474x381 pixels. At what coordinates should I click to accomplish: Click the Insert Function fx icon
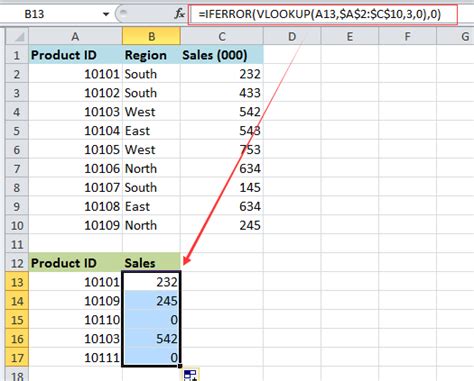[x=180, y=14]
